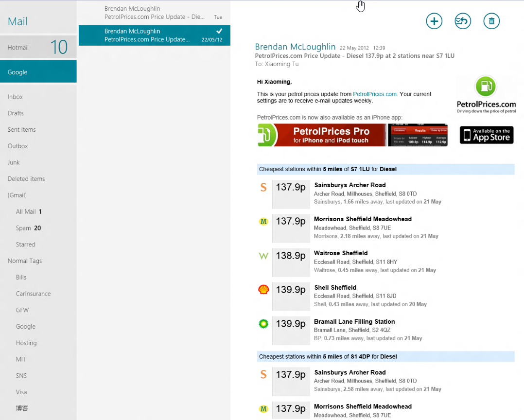
Task: Open the Visa tag folder
Action: tap(21, 392)
